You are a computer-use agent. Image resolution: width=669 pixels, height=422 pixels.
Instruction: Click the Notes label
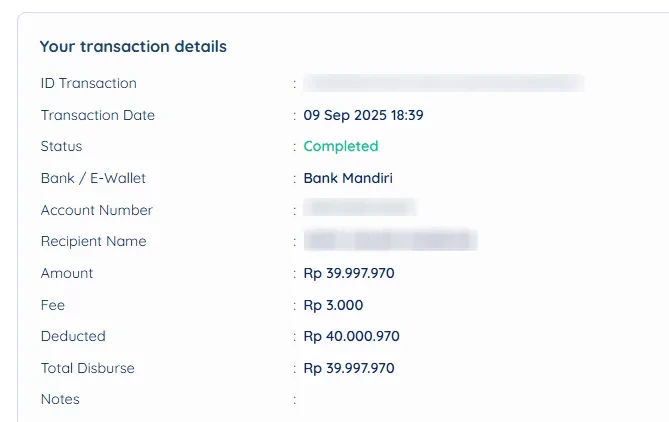point(60,399)
